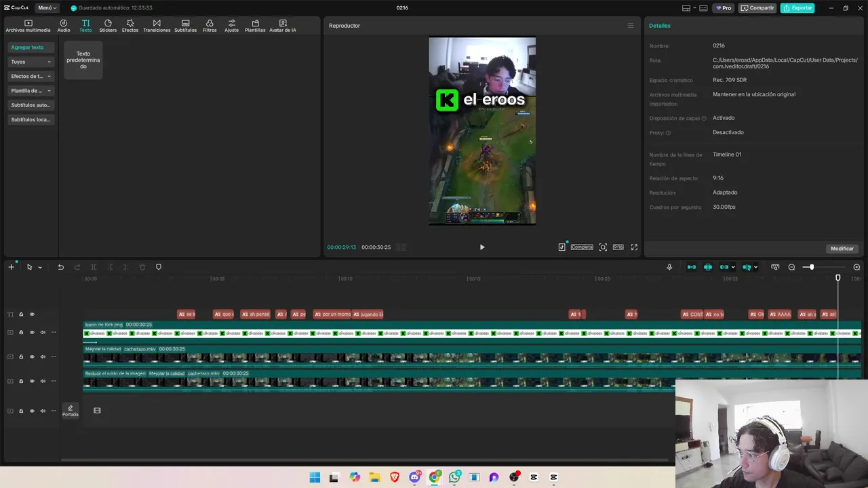The image size is (868, 488).
Task: Open the 9:16 aspect ratio button
Action: click(x=618, y=247)
